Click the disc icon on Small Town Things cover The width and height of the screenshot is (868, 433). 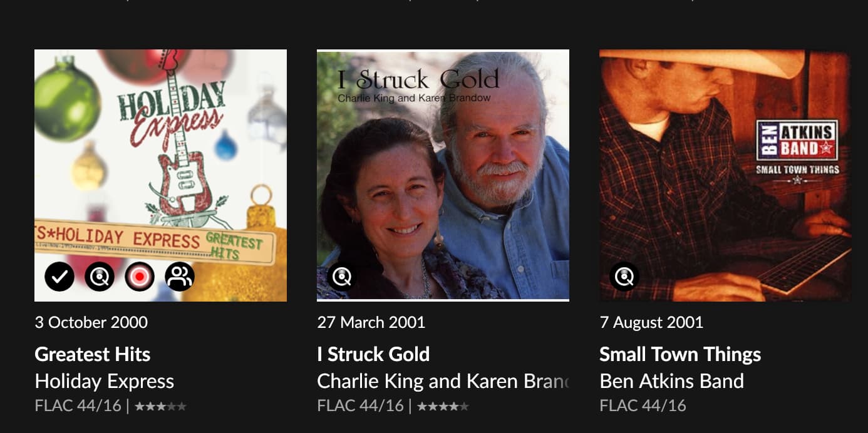624,277
